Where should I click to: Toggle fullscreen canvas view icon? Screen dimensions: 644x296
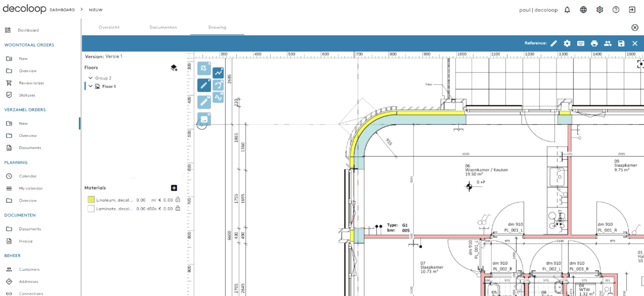[640, 64]
